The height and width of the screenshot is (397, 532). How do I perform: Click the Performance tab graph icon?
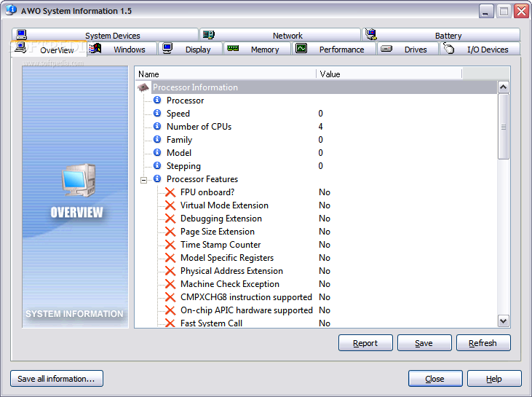tap(301, 49)
